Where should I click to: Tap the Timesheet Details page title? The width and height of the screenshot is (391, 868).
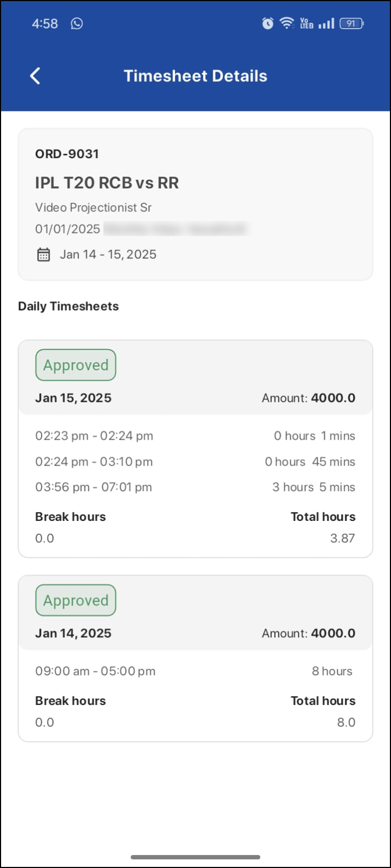pyautogui.click(x=196, y=76)
